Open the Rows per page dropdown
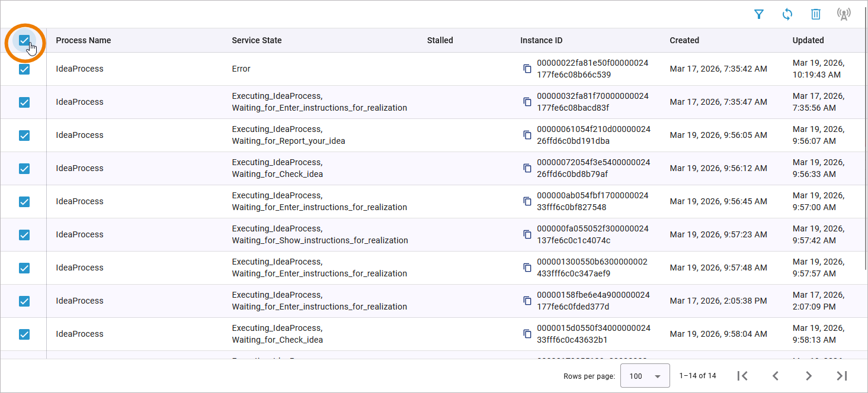868x393 pixels. [x=645, y=376]
